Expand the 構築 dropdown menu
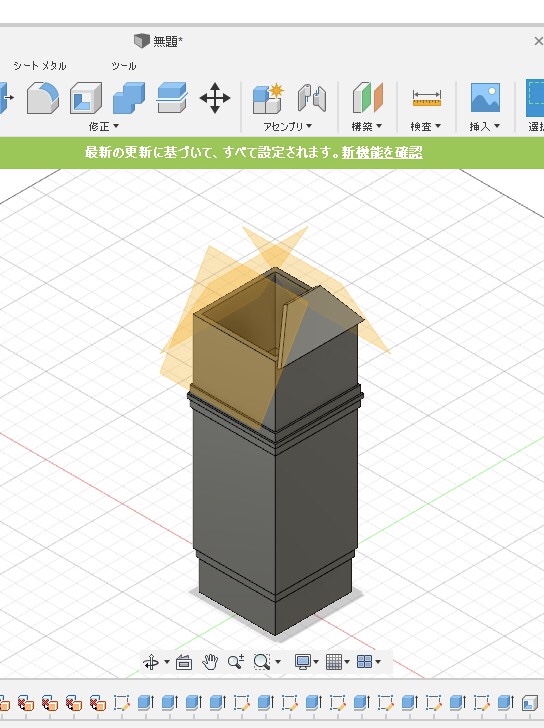The image size is (544, 728). 367,126
